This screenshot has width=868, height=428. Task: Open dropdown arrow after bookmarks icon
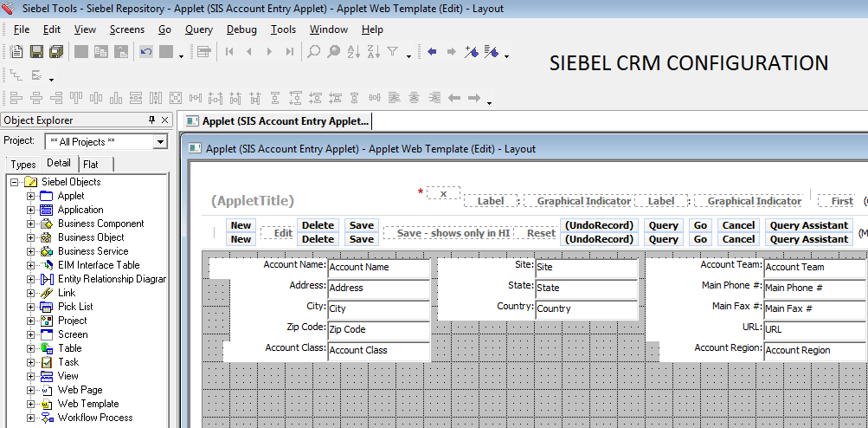[506, 55]
